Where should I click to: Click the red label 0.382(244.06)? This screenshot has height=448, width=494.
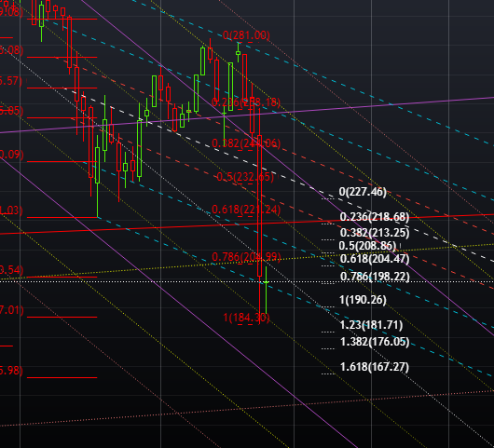[246, 143]
